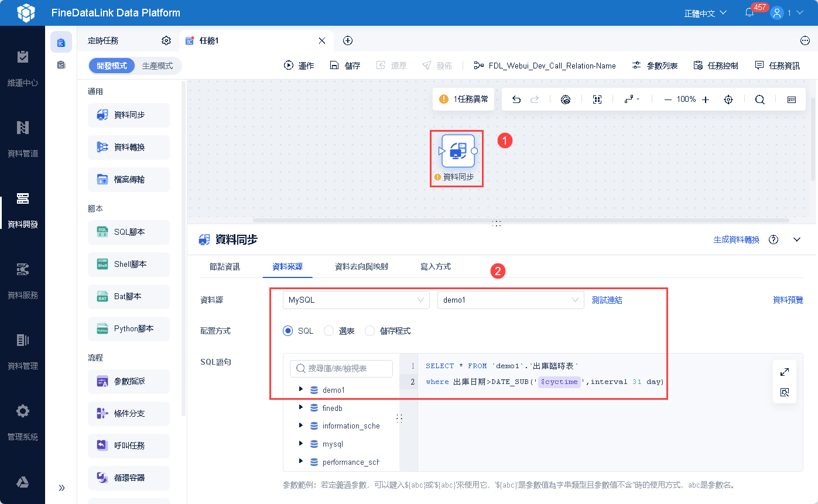Viewport: 818px width, 504px height.
Task: Open the MySQL data source dropdown
Action: pyautogui.click(x=356, y=300)
